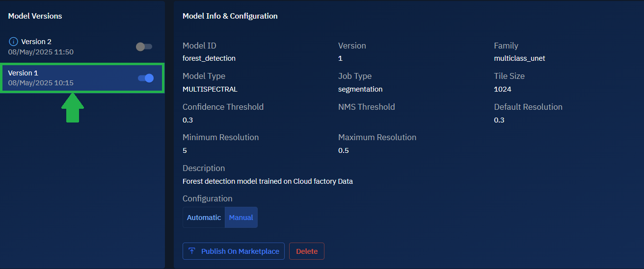The height and width of the screenshot is (269, 644).
Task: Click the MULTISPECTRAL model type value
Action: click(210, 89)
